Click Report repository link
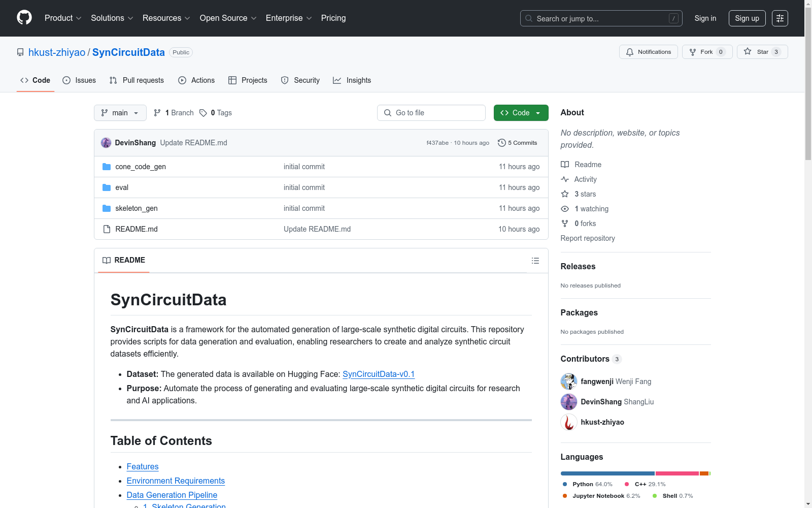Viewport: 812px width, 508px height. click(x=588, y=238)
